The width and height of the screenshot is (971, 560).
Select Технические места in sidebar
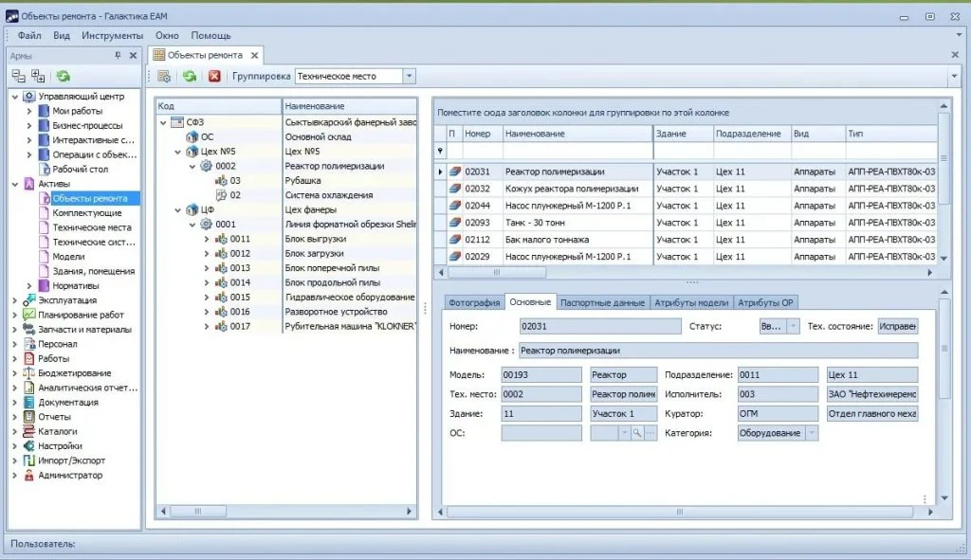point(92,227)
